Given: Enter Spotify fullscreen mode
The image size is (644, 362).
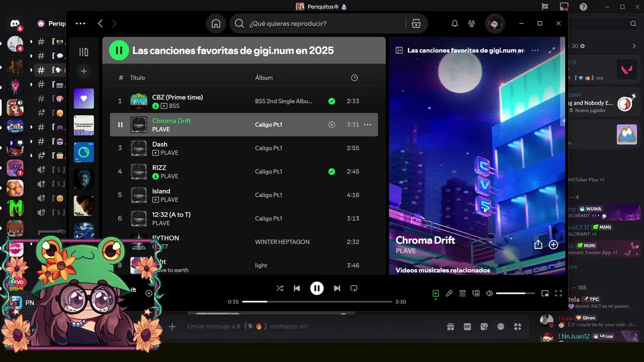Looking at the screenshot, I should click(x=558, y=293).
